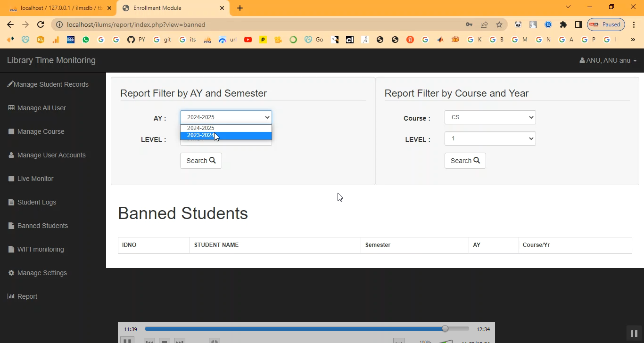644x343 pixels.
Task: Click Search under AY and Semester filter
Action: [201, 161]
